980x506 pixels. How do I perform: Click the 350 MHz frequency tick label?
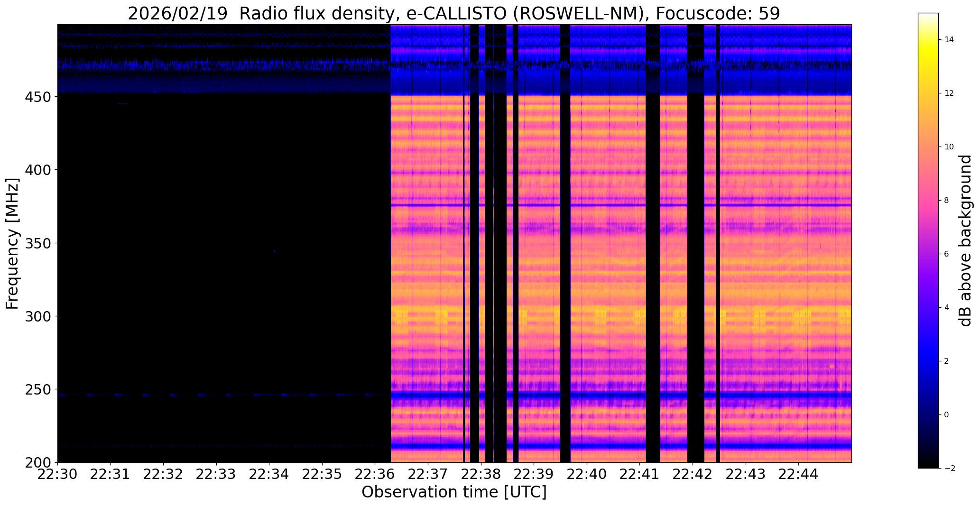click(x=38, y=243)
